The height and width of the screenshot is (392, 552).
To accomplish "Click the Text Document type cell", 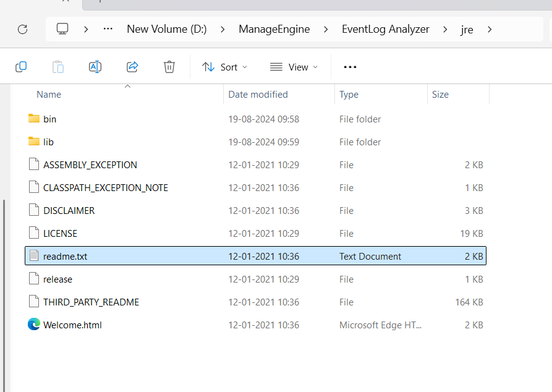I will click(370, 257).
